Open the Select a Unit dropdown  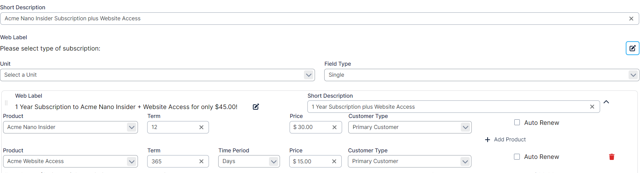point(308,75)
